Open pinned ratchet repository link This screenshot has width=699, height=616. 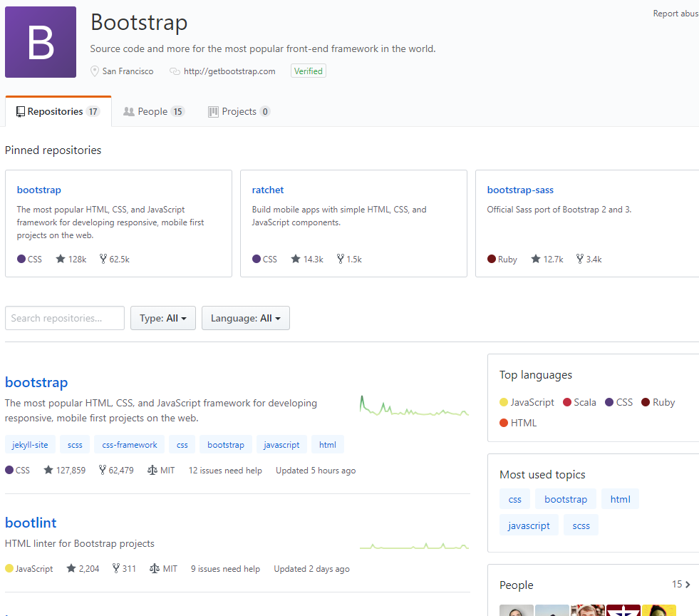pyautogui.click(x=267, y=190)
